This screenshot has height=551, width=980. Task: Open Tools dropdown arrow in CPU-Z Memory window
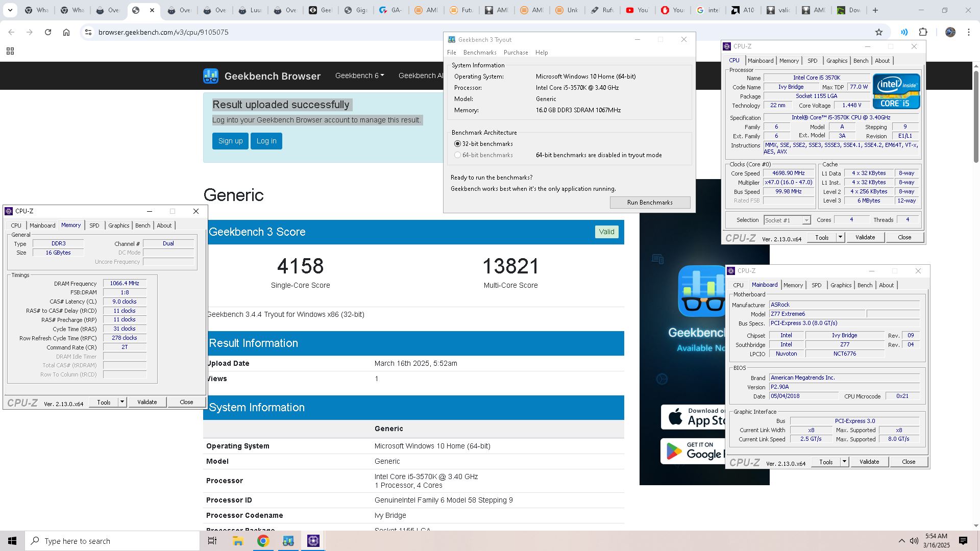(122, 402)
